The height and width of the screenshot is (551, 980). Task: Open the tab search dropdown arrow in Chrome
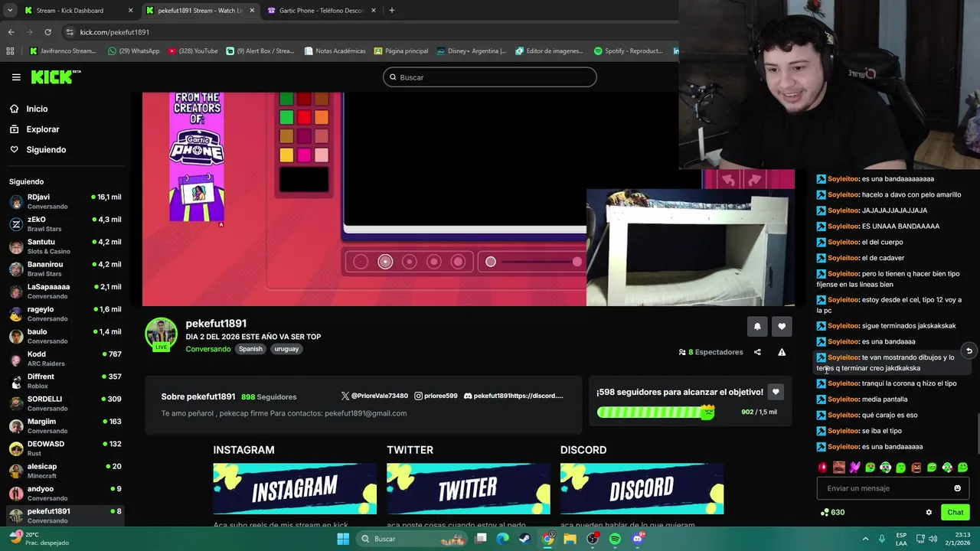tap(9, 11)
